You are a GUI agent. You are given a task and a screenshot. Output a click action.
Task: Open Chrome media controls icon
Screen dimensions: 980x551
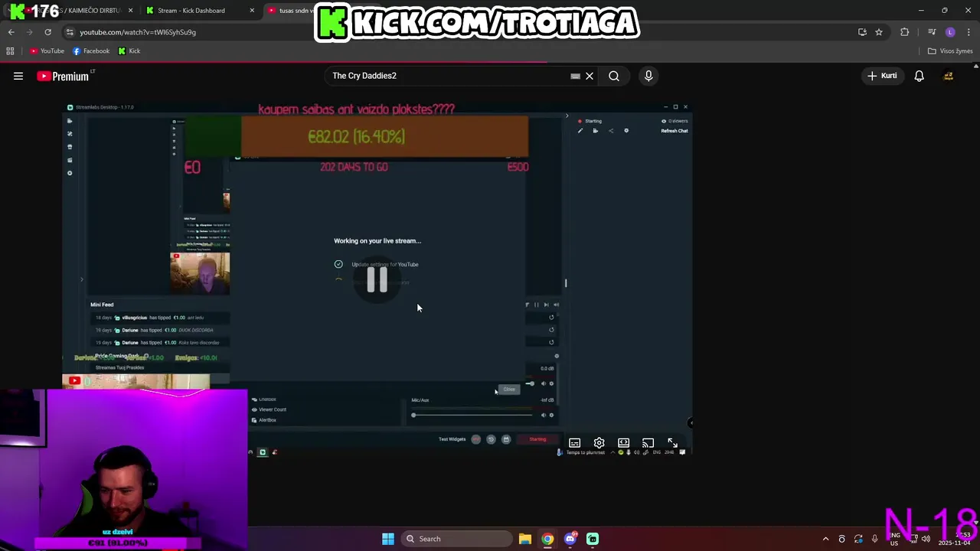(932, 32)
